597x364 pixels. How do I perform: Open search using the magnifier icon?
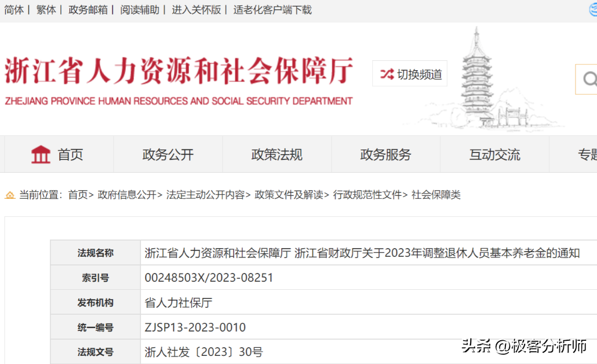point(590,79)
